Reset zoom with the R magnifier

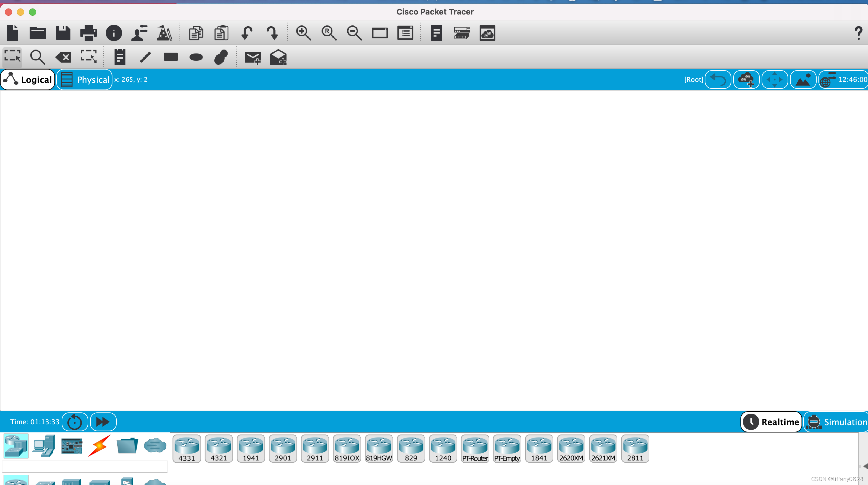click(x=329, y=33)
